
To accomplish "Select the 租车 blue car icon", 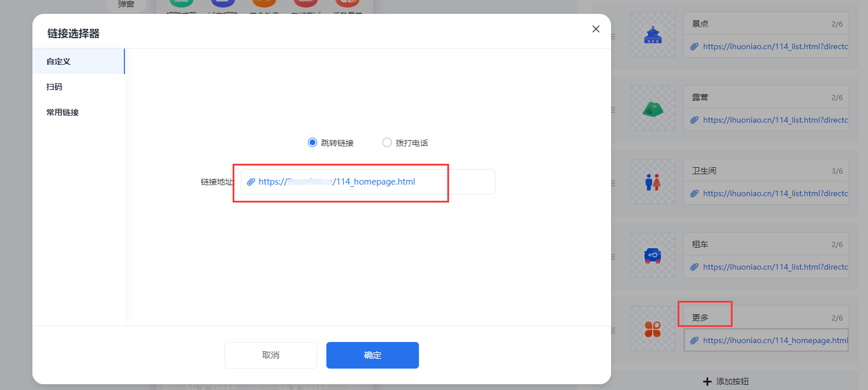I will click(x=653, y=255).
